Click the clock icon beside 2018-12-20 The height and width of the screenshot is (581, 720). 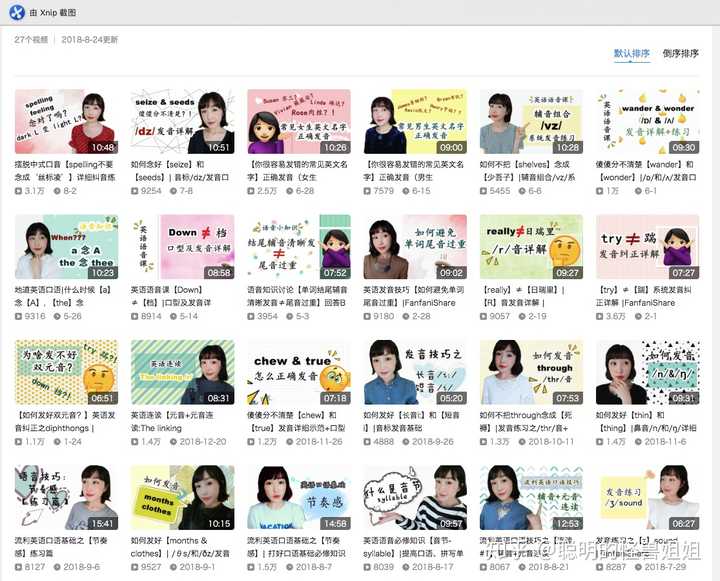(x=174, y=442)
